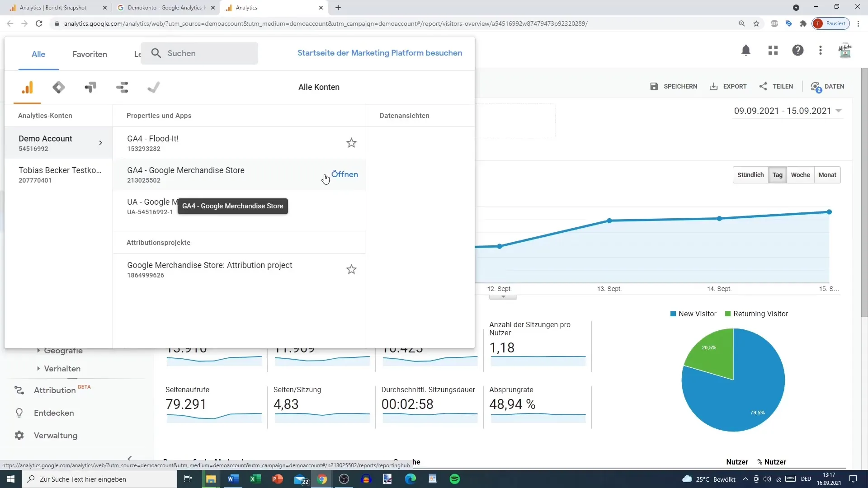Open Spotify from the taskbar
Viewport: 868px width, 488px height.
click(455, 479)
